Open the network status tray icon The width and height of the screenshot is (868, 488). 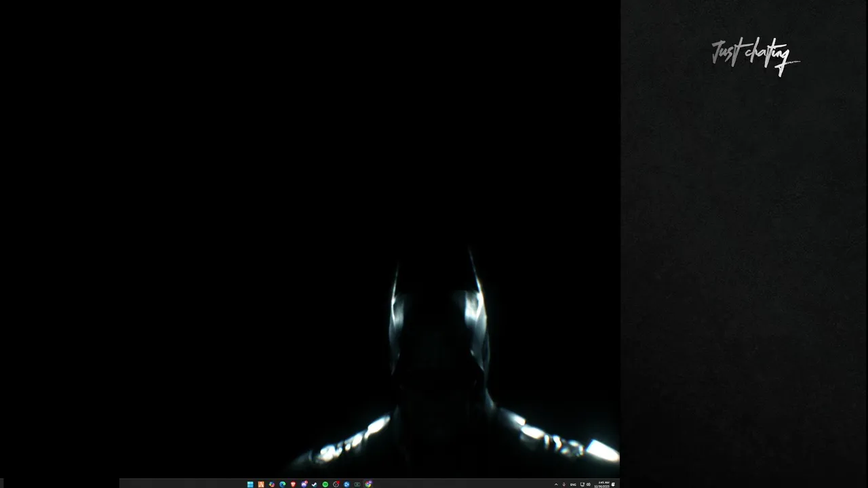pos(583,485)
